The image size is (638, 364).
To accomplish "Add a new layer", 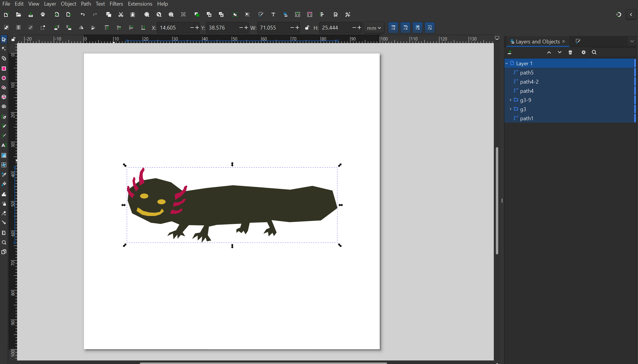I will coord(510,52).
